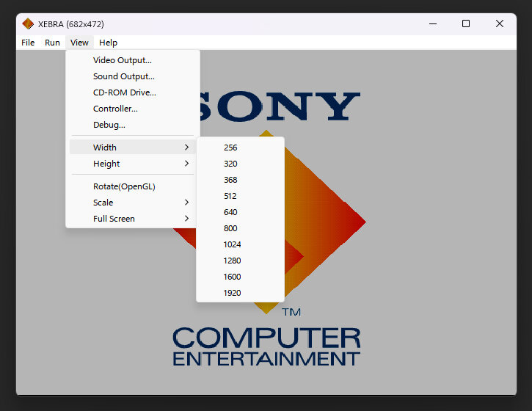Set width to 640
The image size is (532, 411).
tap(240, 212)
